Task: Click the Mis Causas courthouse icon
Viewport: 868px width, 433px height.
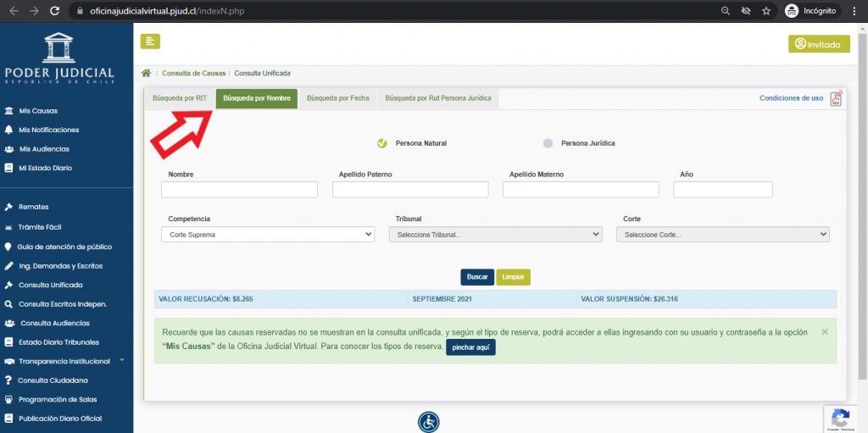Action: [x=8, y=111]
